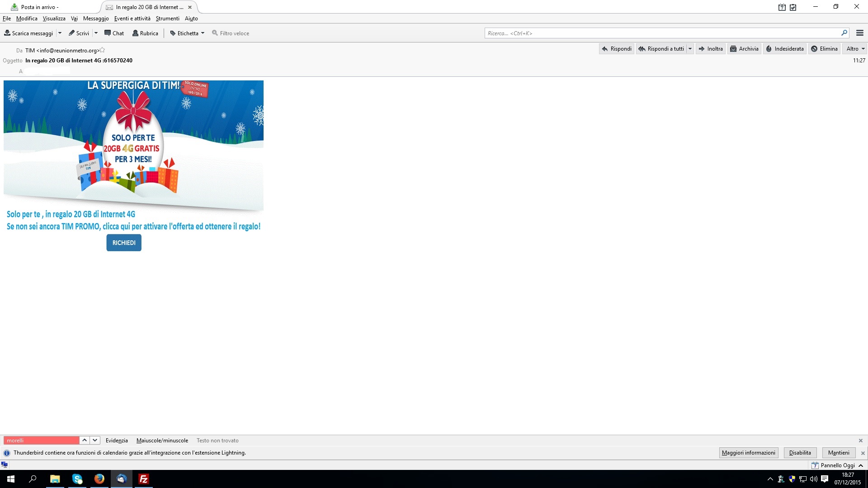Click the Scarica messaggi button

coord(28,33)
